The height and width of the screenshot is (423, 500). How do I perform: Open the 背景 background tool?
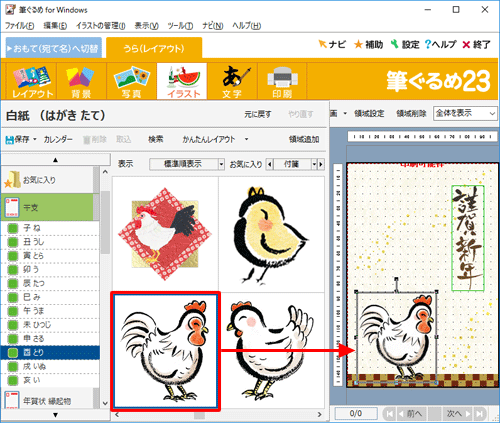81,81
